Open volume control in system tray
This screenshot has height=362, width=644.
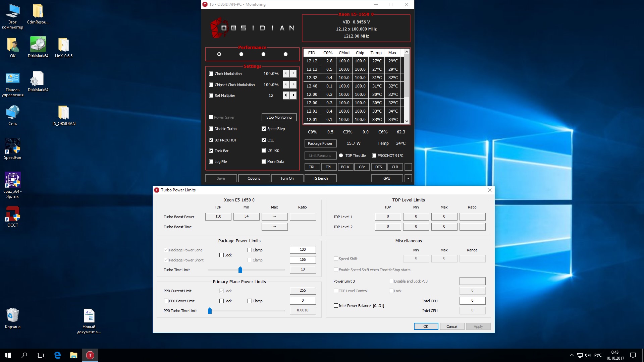point(587,355)
